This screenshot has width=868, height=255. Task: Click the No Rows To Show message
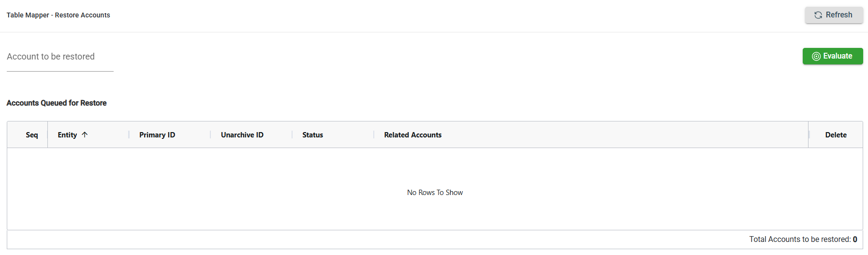click(435, 193)
